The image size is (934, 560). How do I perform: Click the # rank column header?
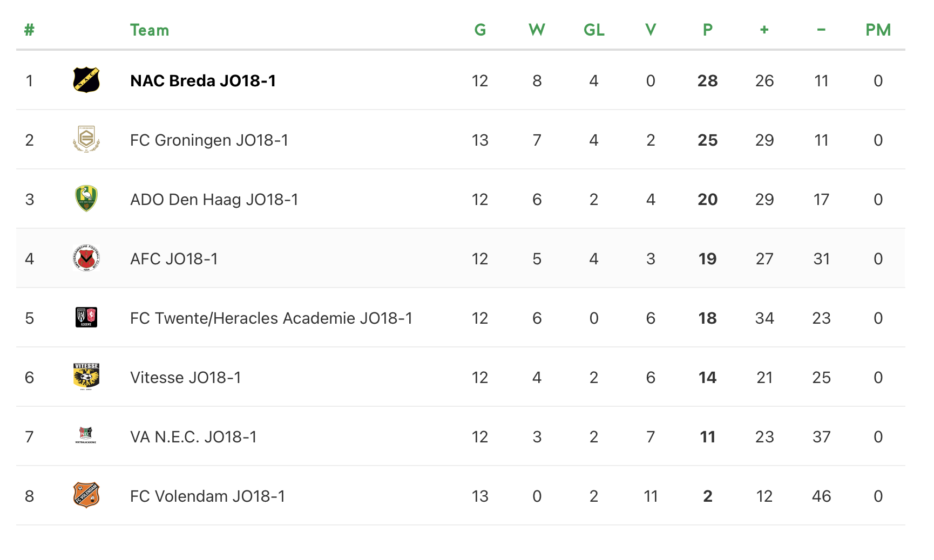point(29,30)
